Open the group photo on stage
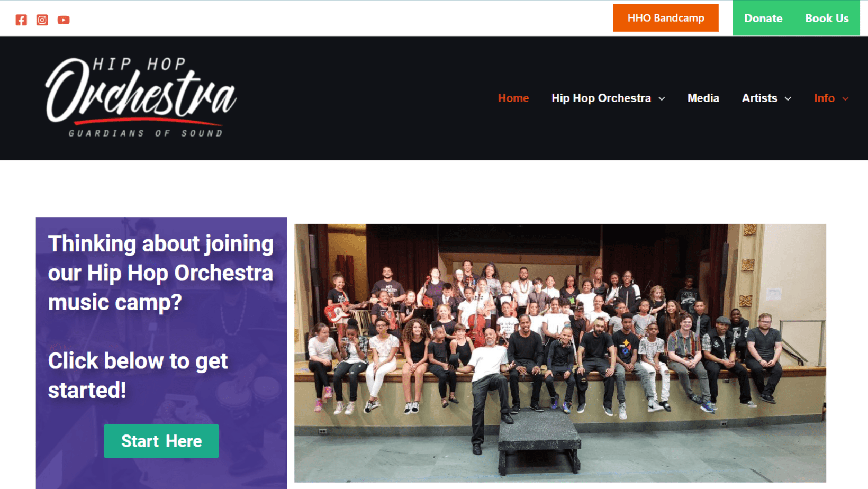The height and width of the screenshot is (489, 868). pos(560,353)
